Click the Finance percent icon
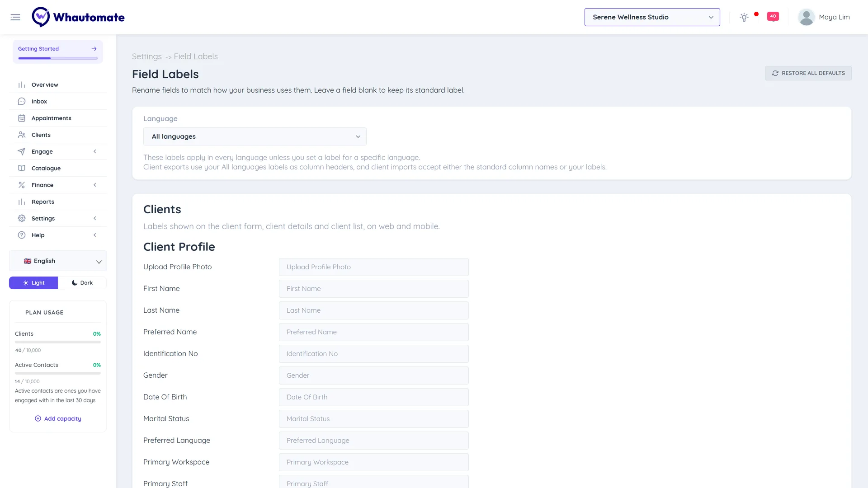868x488 pixels. point(22,185)
